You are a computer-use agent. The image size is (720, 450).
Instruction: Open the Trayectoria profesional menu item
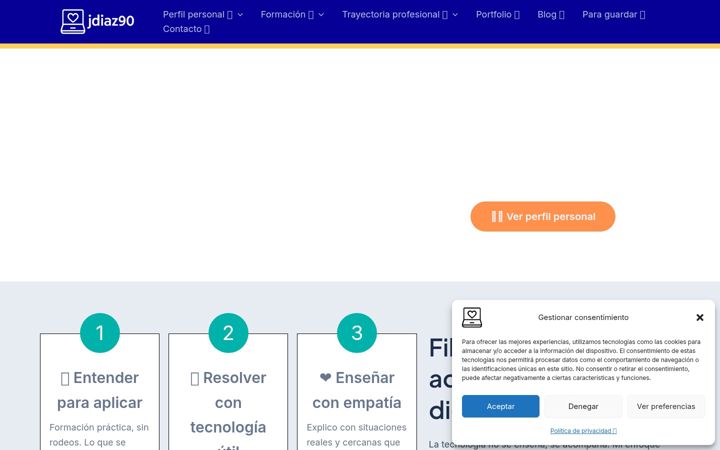click(394, 14)
